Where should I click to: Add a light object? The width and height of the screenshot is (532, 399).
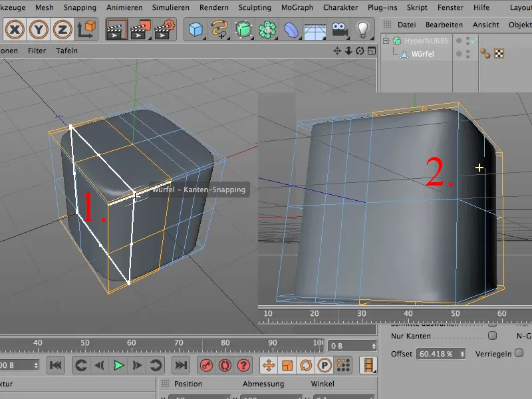[x=363, y=30]
